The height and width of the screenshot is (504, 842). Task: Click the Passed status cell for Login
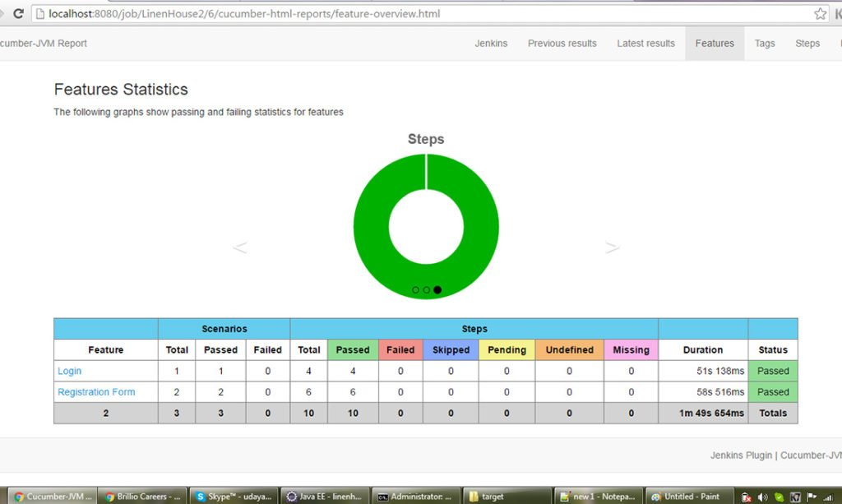pos(773,371)
